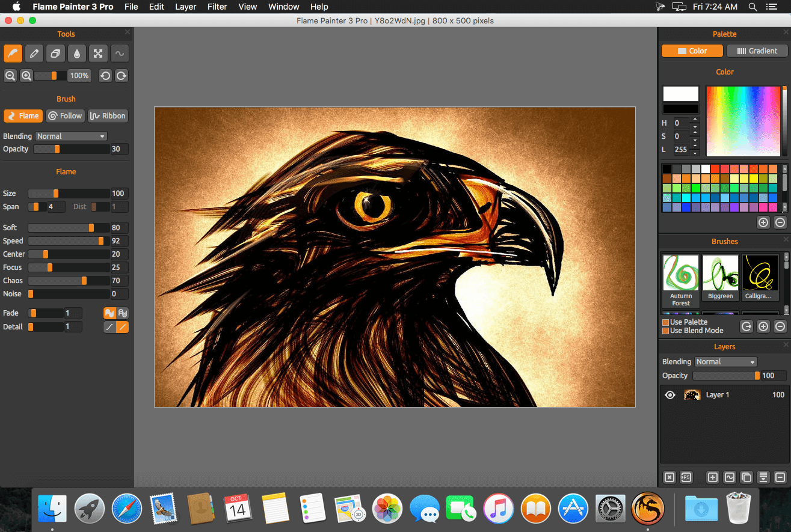Increase the H value with the up stepper arrow
791x532 pixels.
[695, 120]
